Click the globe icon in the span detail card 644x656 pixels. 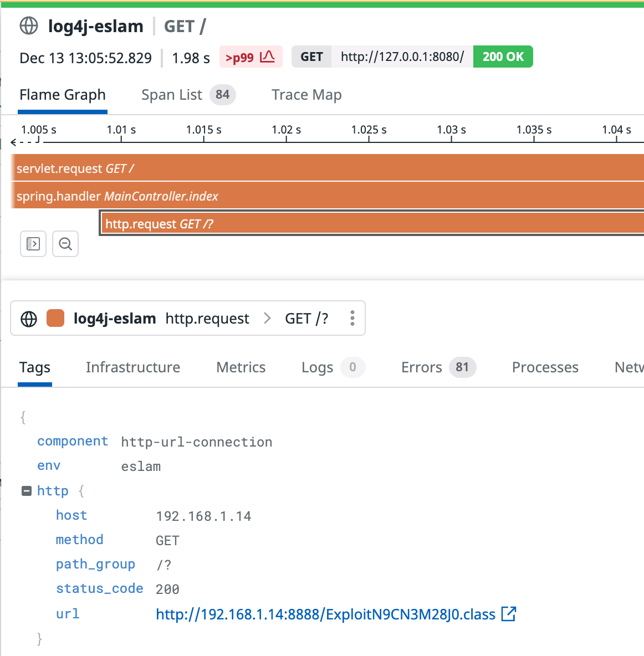(28, 318)
